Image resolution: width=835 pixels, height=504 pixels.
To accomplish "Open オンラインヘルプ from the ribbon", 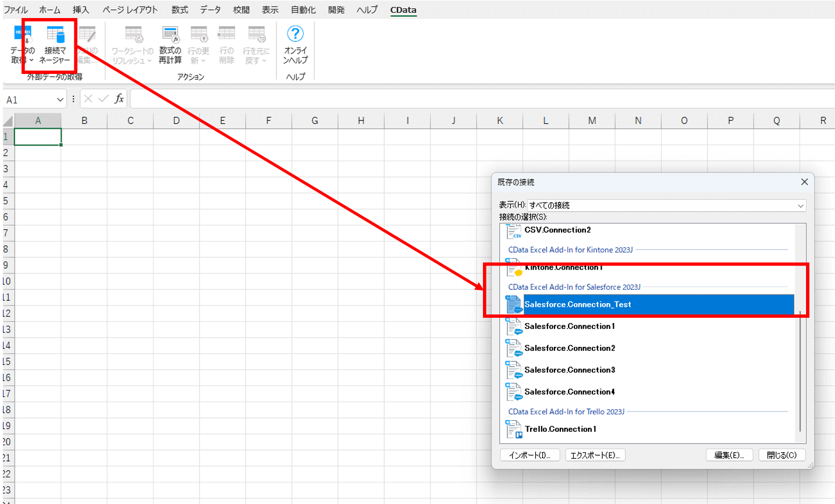I will pos(296,44).
